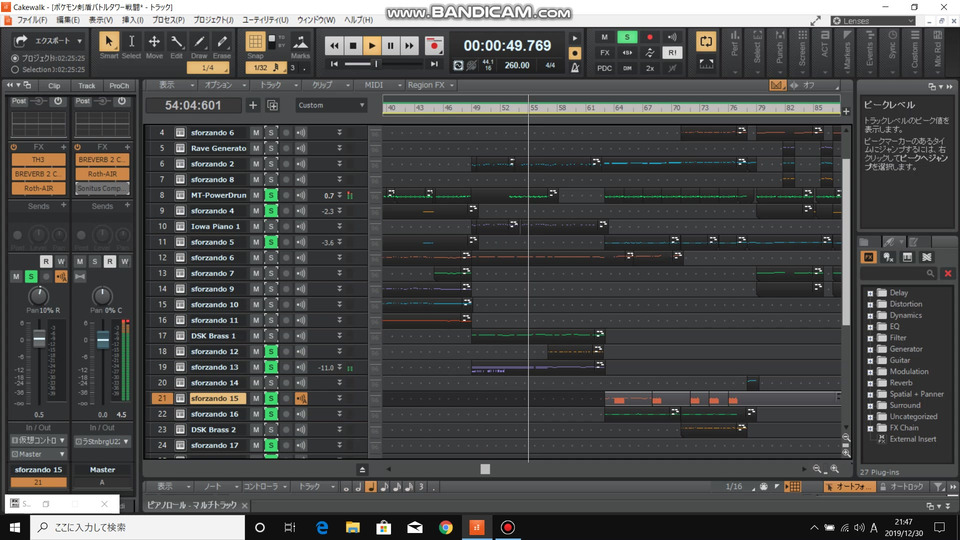
Task: Solo the DSK Brass 1 track
Action: click(x=271, y=336)
